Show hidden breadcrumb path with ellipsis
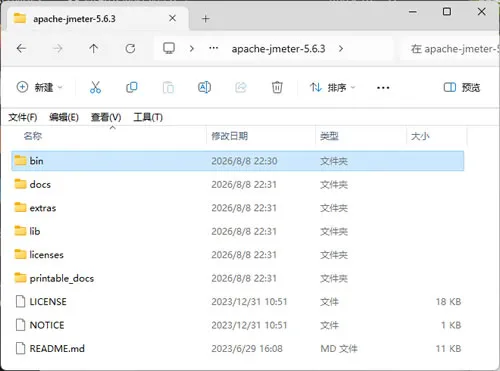 pyautogui.click(x=213, y=48)
